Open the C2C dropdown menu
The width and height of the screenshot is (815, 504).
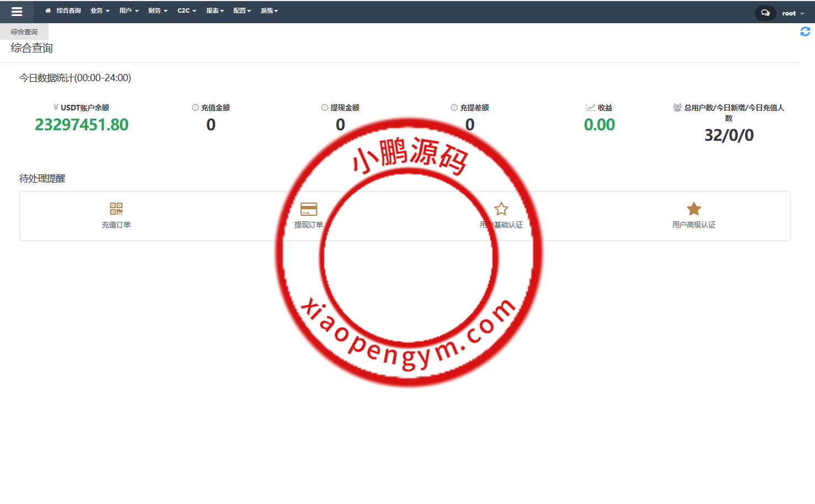coord(187,10)
